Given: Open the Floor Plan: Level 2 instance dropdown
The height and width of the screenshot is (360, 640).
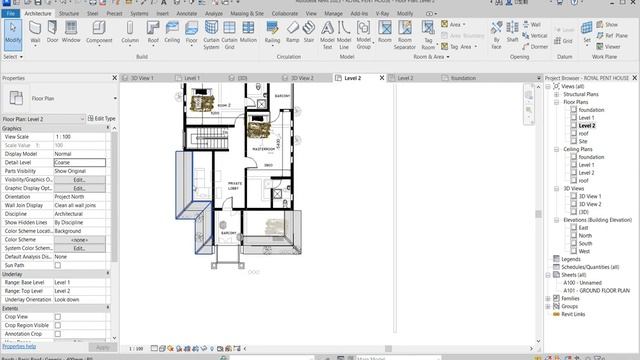Looking at the screenshot, I should (x=82, y=119).
